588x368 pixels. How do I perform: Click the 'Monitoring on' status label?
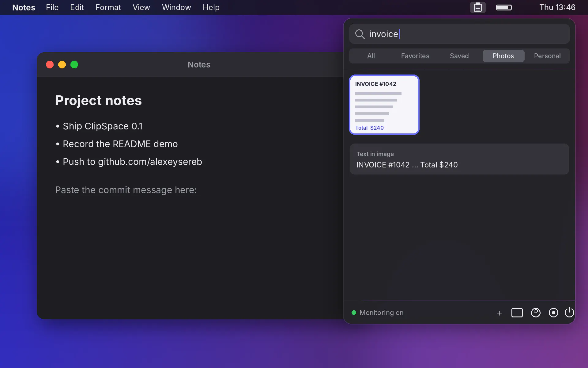(x=381, y=312)
